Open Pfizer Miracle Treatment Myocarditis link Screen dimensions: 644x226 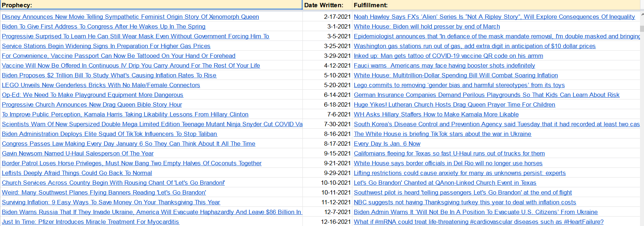(x=90, y=222)
